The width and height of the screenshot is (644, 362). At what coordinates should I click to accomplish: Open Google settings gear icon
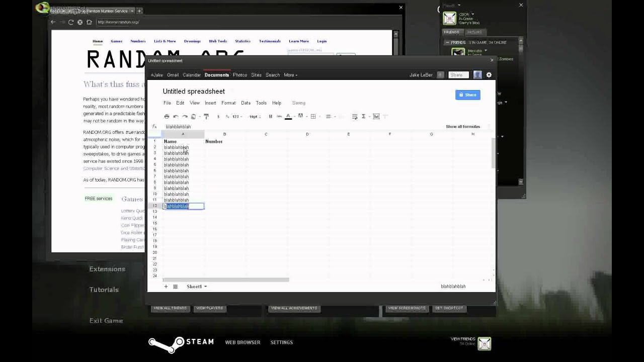[489, 75]
